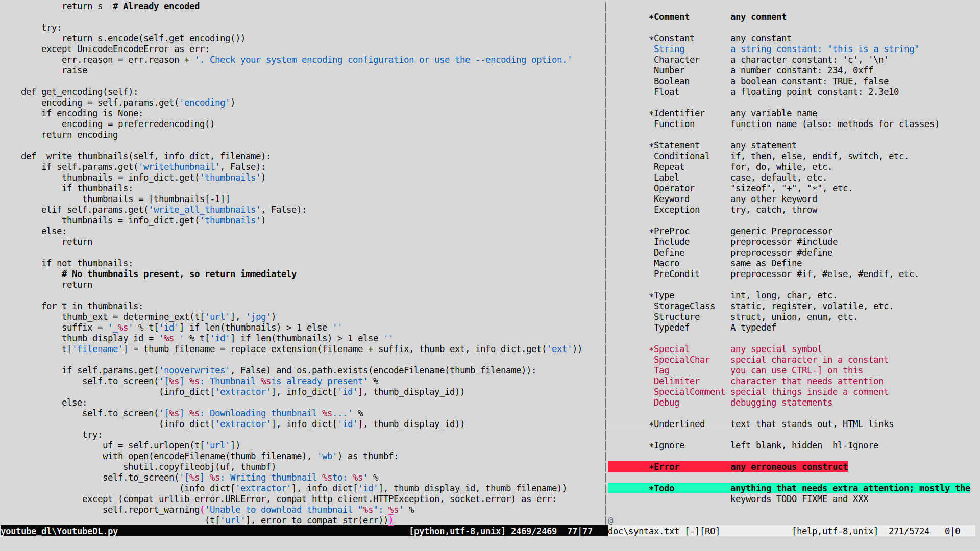Click the 'Repeat' group name

[x=669, y=167]
